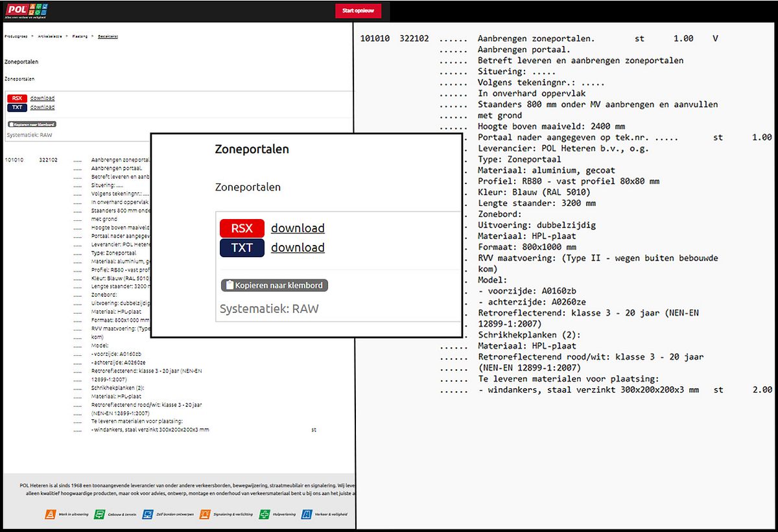Select the underlined Bestektekst breadcrumb

click(x=108, y=37)
